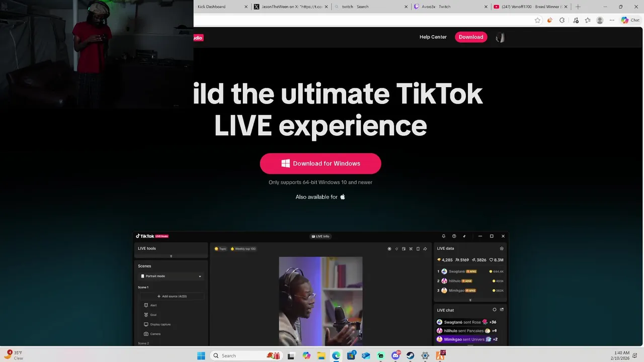Expand the LIVE tools panel chevron
Viewport: 644px width, 362px height.
[171, 256]
